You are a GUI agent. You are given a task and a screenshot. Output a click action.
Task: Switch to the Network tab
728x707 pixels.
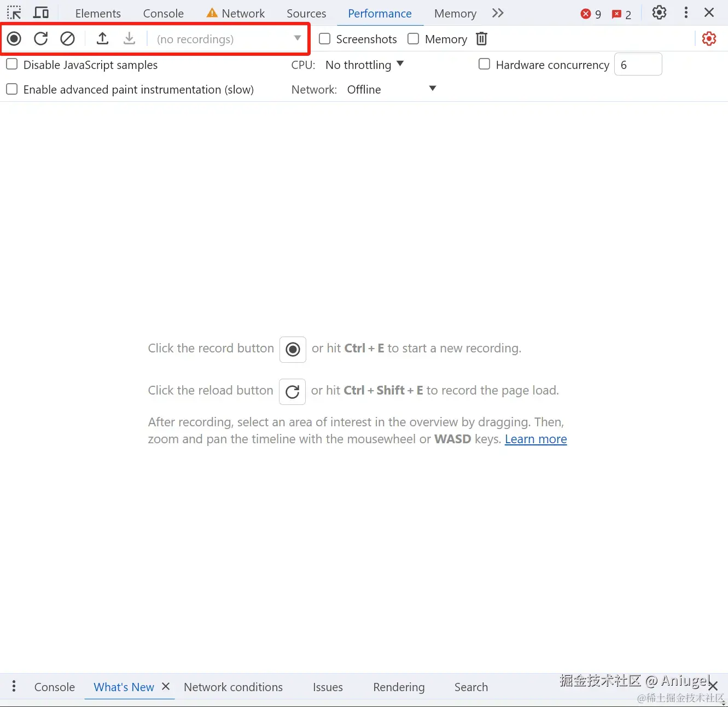tap(236, 13)
